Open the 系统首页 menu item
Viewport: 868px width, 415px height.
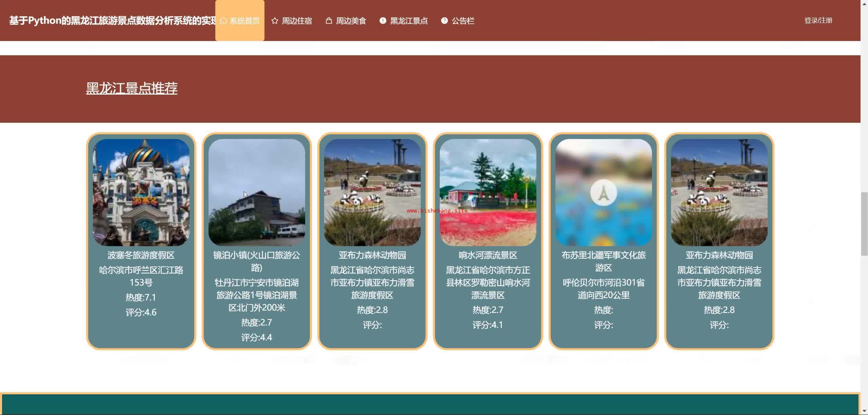(244, 21)
